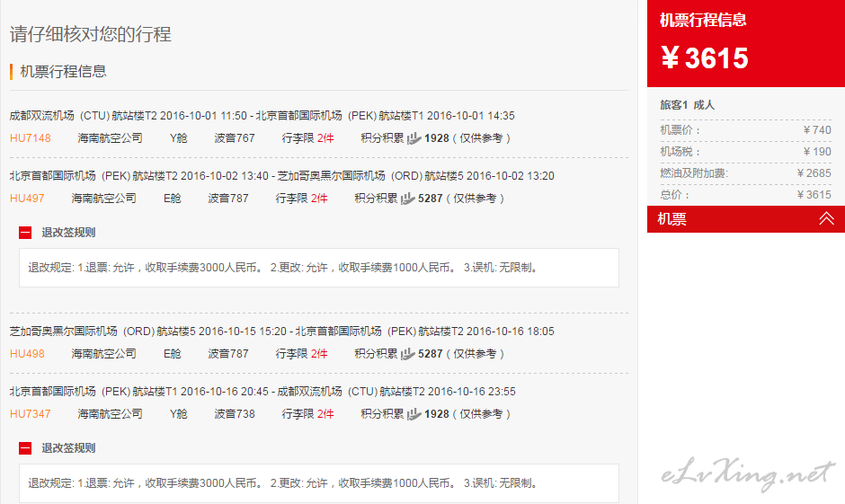Click Y舱 cabin class on HU7148 row
This screenshot has height=504, width=845.
(x=178, y=138)
